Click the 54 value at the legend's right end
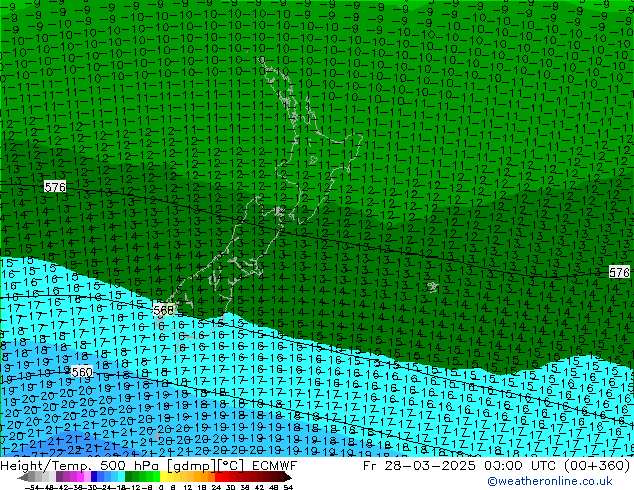The width and height of the screenshot is (634, 490). coord(288,487)
